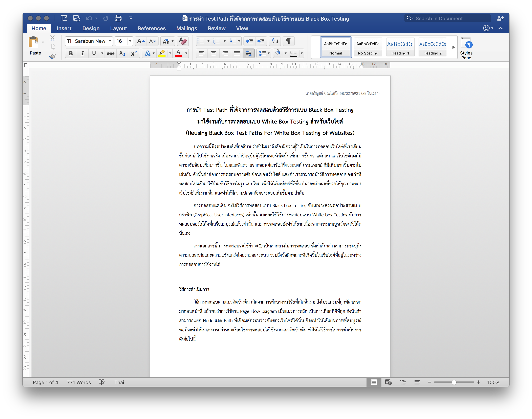
Task: Show paragraph marks with pilcrow icon
Action: coord(288,41)
